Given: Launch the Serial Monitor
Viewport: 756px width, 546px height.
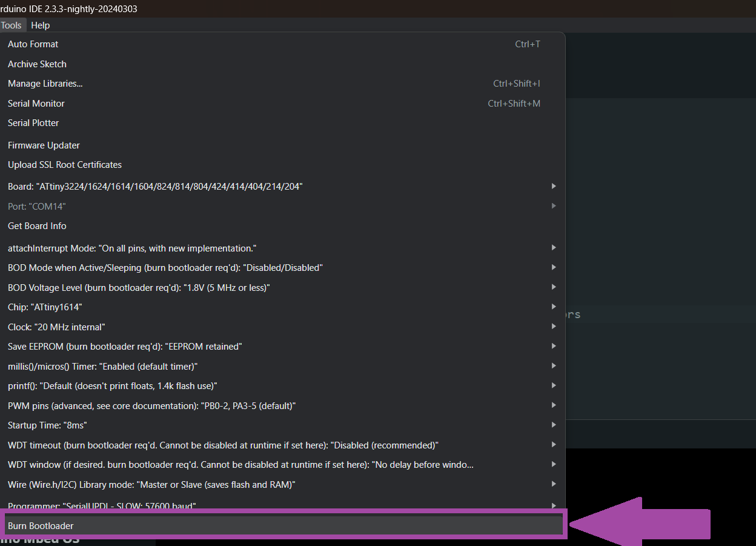Looking at the screenshot, I should pos(36,104).
